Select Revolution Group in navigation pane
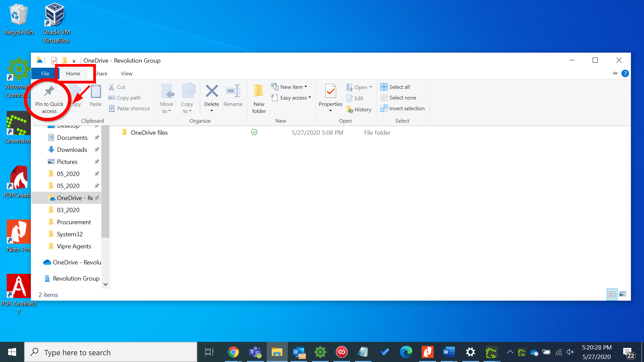This screenshot has width=644, height=362. [x=72, y=278]
